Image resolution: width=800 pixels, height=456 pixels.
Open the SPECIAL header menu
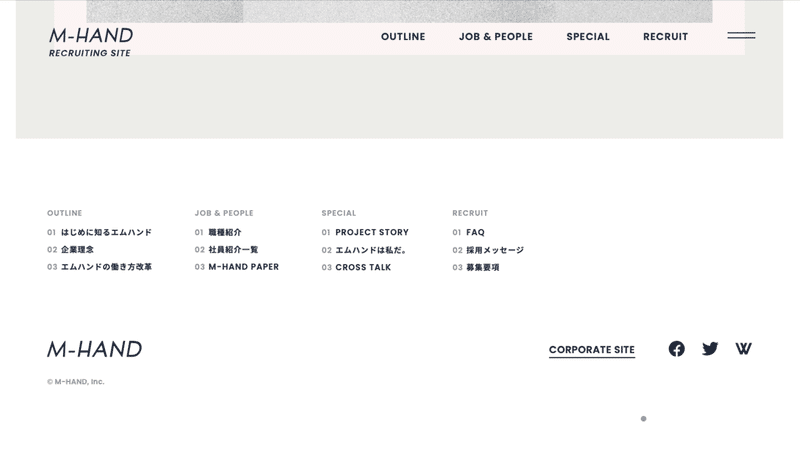pos(588,37)
